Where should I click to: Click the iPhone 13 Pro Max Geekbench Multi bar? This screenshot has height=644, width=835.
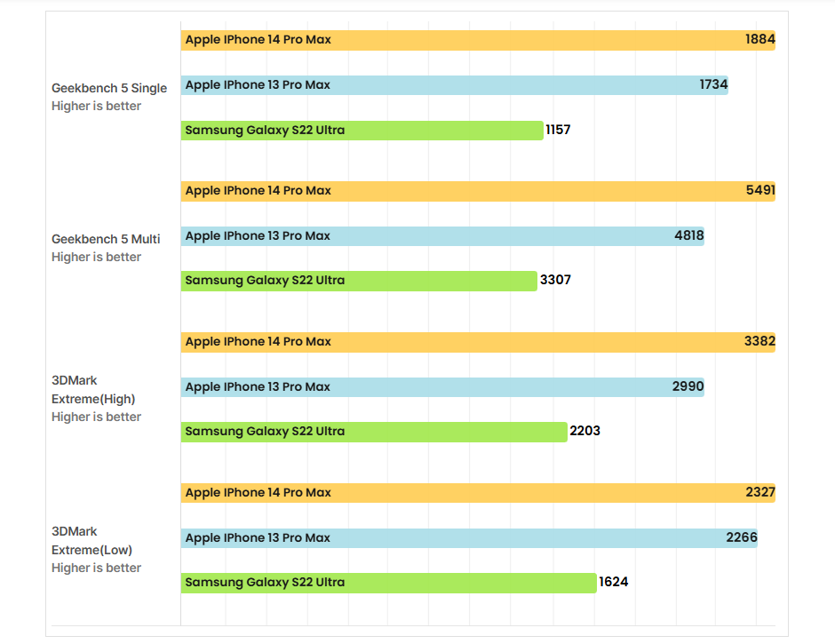pos(442,236)
